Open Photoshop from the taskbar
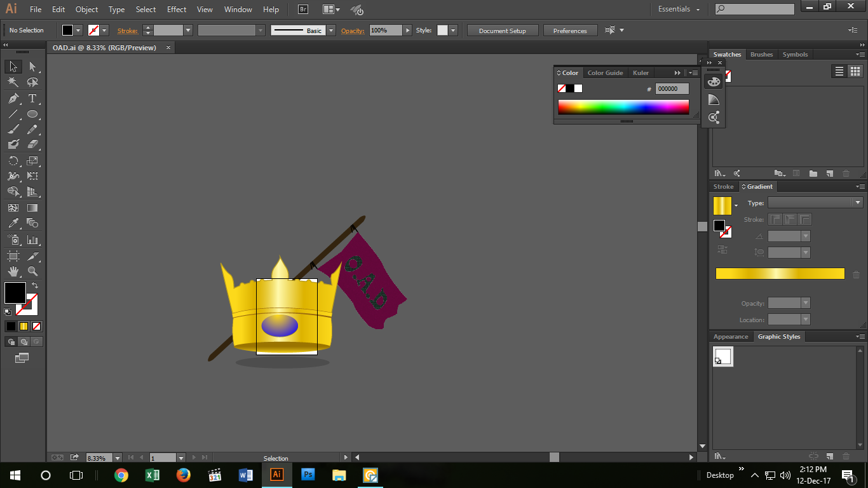The width and height of the screenshot is (868, 488). point(308,475)
